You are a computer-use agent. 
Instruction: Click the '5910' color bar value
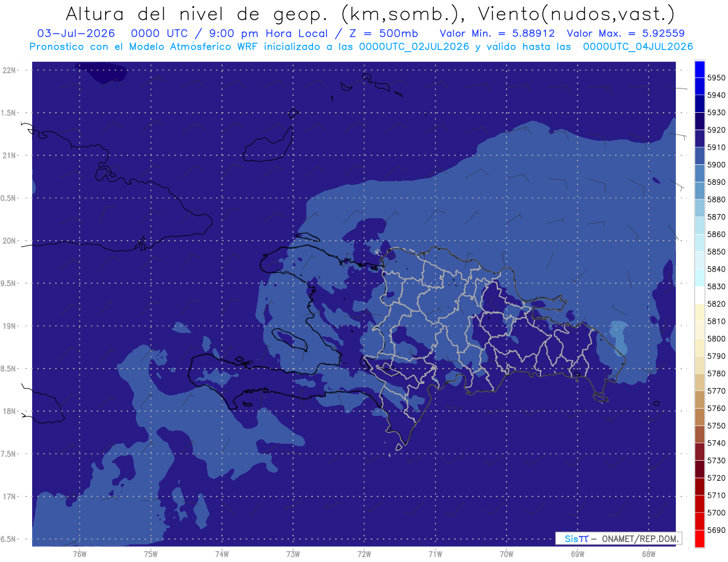click(716, 147)
